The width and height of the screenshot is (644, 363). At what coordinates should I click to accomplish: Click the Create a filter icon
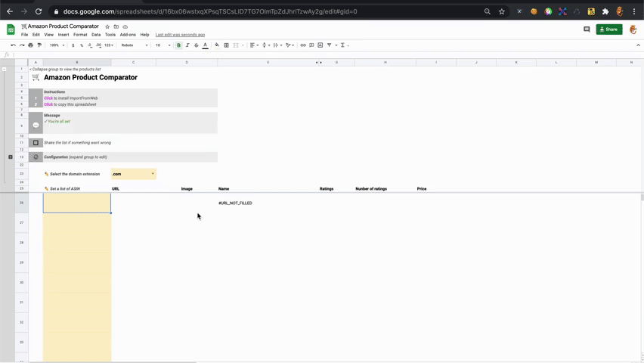click(329, 45)
